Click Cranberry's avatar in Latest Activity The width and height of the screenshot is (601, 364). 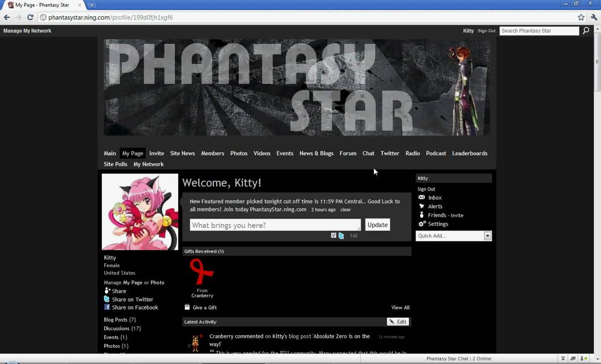coord(195,343)
